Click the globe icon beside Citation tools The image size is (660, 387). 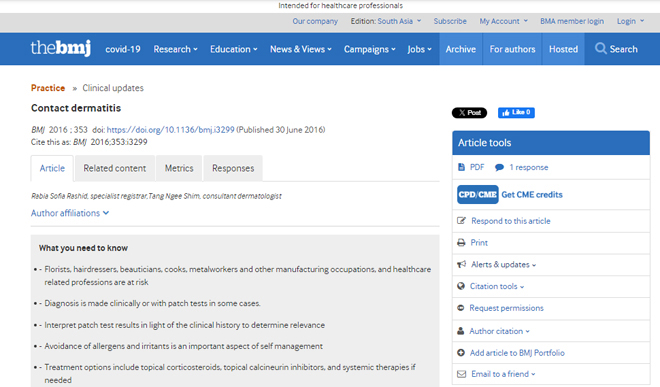461,286
